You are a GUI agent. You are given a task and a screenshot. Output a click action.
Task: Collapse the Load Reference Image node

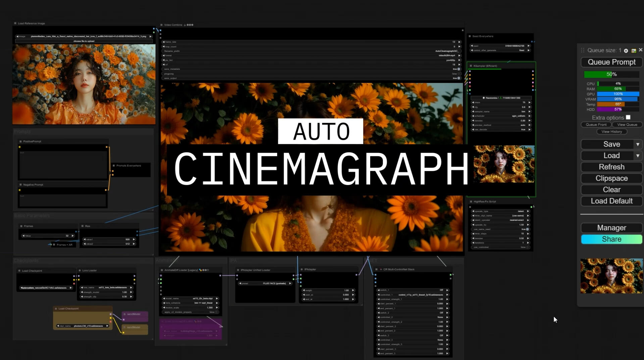point(15,23)
